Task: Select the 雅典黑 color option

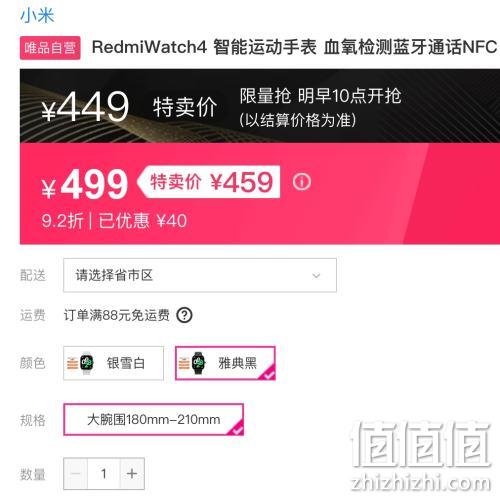Action: point(225,363)
